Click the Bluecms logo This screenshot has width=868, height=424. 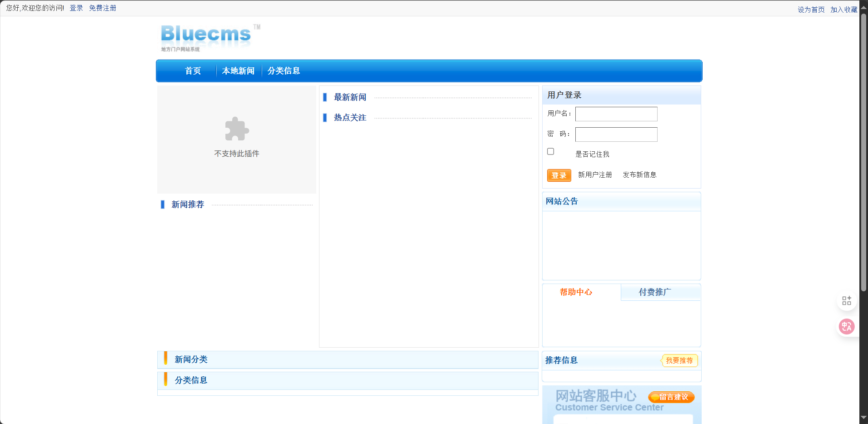(207, 37)
